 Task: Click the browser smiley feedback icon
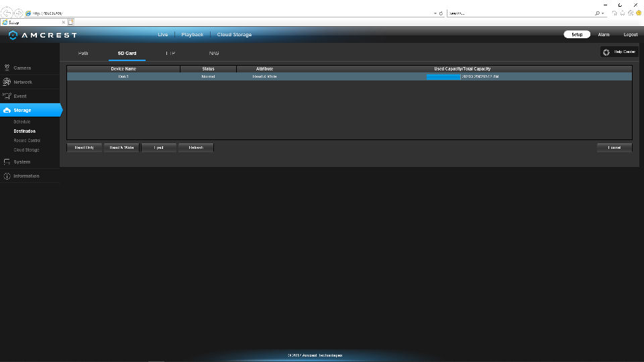click(x=639, y=13)
